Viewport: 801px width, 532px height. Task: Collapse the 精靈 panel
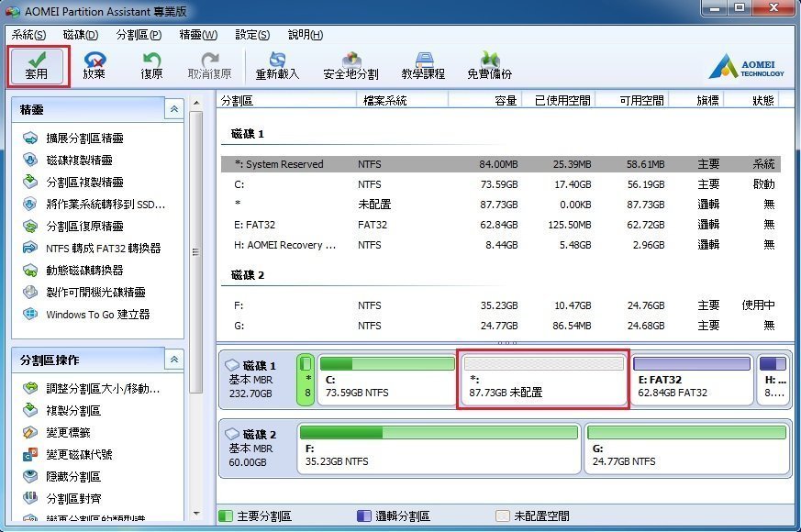click(174, 109)
